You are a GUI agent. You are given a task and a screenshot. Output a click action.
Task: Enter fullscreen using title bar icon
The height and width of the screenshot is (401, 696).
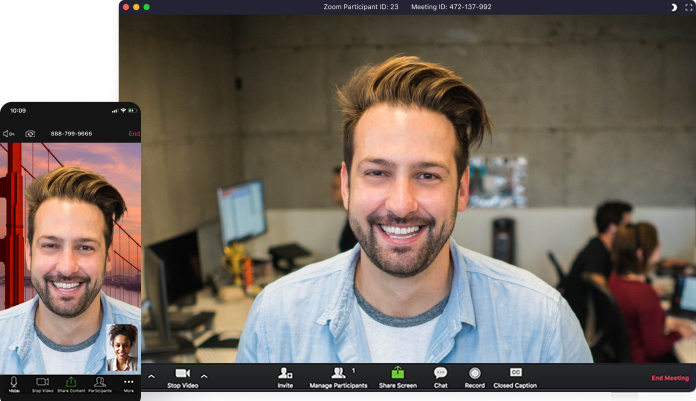pyautogui.click(x=689, y=7)
